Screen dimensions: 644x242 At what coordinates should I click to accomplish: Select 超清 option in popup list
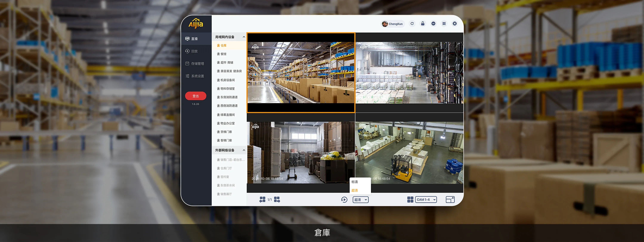click(x=355, y=190)
